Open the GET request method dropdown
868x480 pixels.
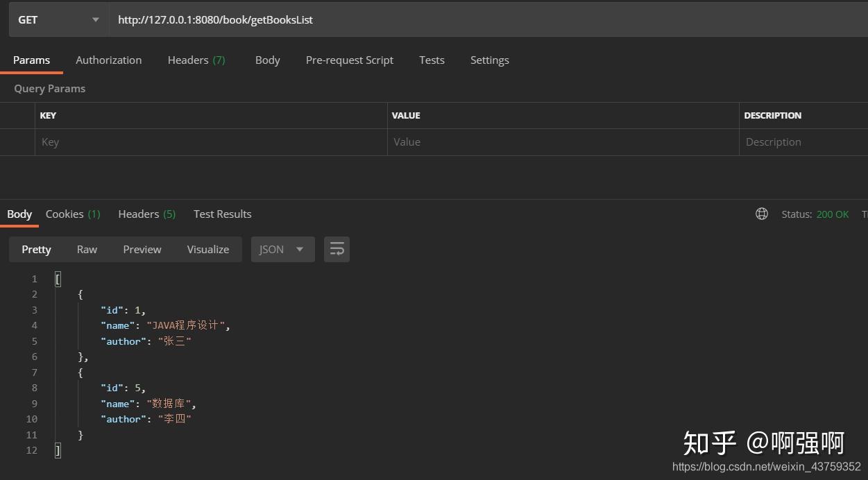tap(58, 19)
